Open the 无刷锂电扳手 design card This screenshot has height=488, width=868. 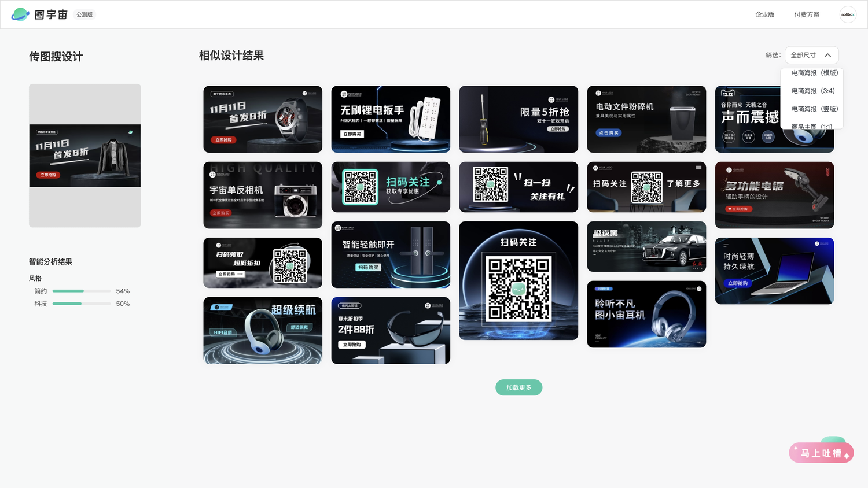pyautogui.click(x=391, y=119)
